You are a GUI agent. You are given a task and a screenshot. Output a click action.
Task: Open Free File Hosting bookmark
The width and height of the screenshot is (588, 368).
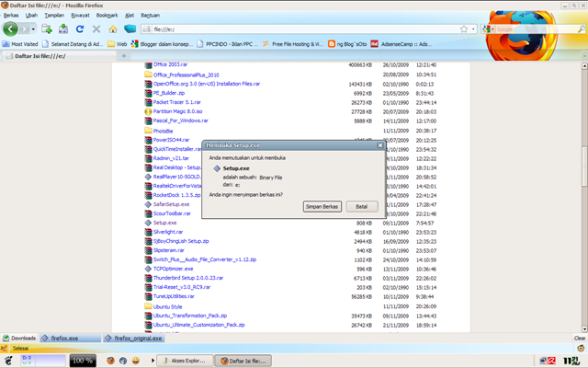coord(293,44)
